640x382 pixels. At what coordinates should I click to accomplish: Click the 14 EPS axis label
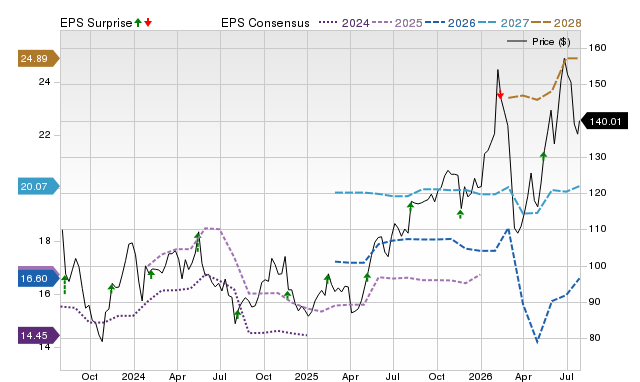[44, 347]
